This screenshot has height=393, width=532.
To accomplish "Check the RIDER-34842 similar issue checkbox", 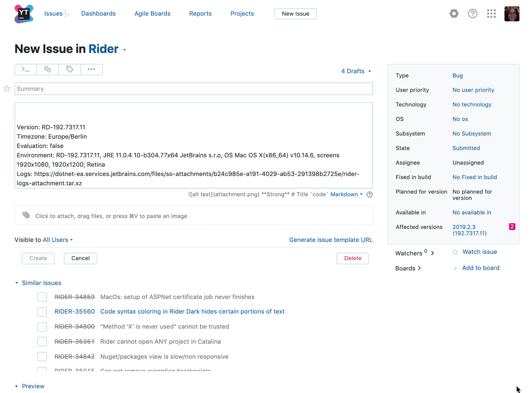I will [42, 356].
